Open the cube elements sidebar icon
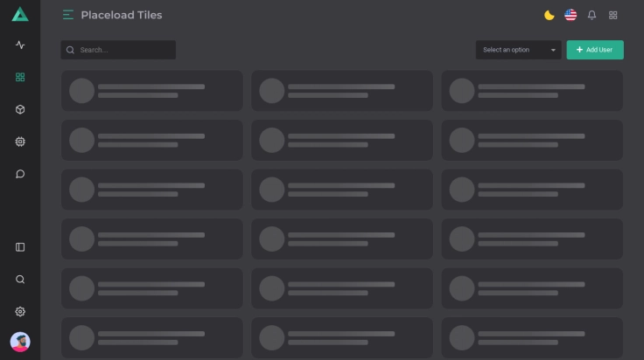Image resolution: width=644 pixels, height=360 pixels. coord(20,109)
